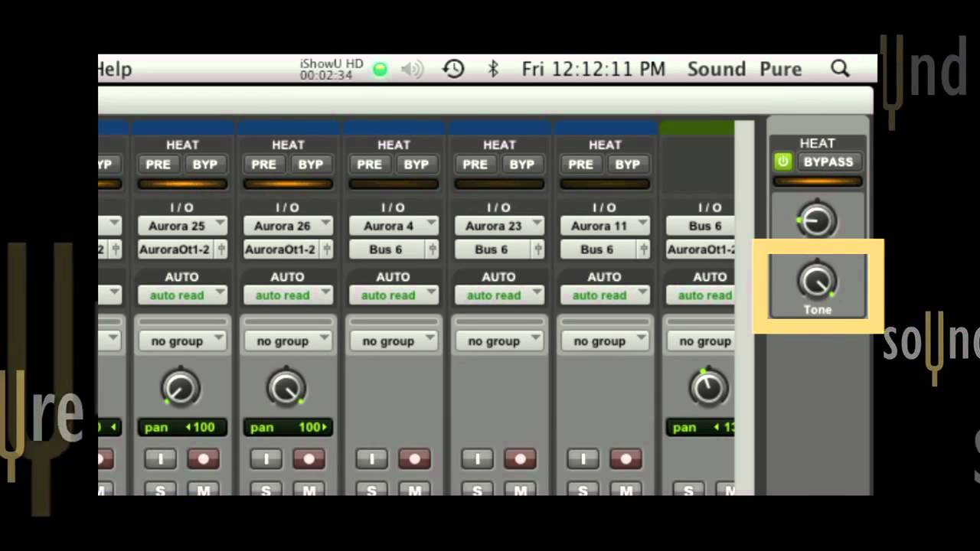Toggle PRE on the Aurora 26 channel
980x551 pixels.
264,164
